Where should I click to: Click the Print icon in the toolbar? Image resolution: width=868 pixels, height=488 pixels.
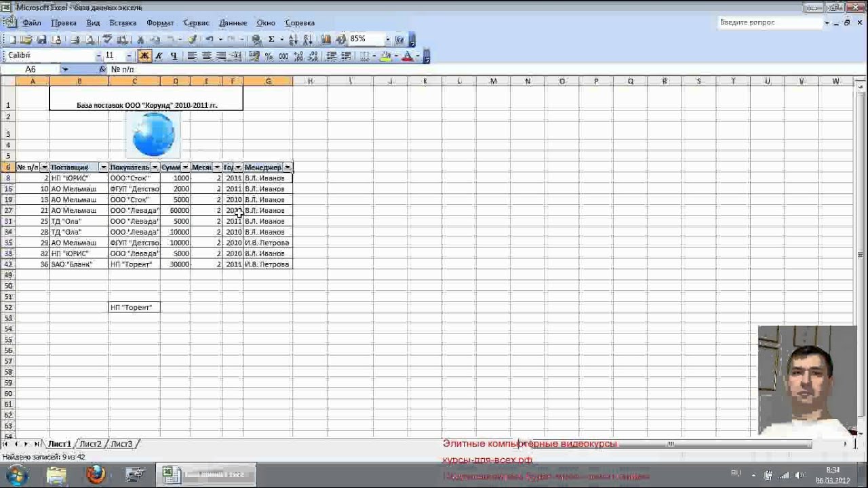pyautogui.click(x=75, y=40)
